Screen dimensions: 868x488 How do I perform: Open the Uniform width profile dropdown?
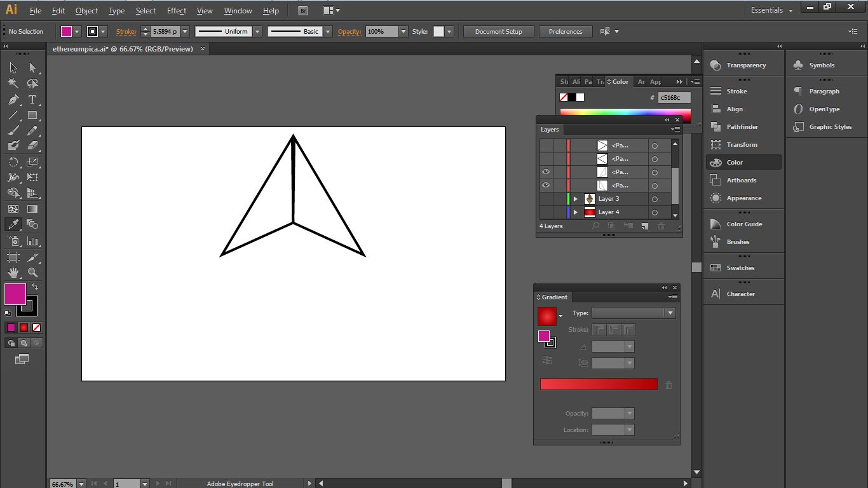(257, 31)
